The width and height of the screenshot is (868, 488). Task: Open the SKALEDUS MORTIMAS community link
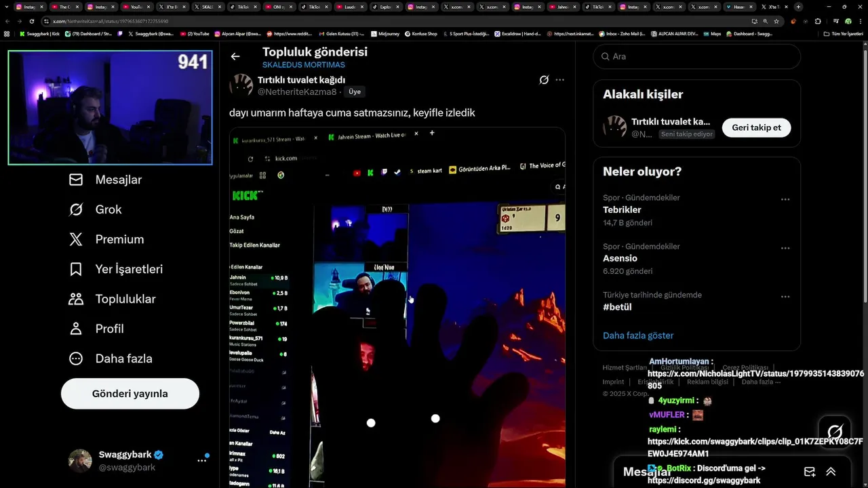tap(303, 65)
